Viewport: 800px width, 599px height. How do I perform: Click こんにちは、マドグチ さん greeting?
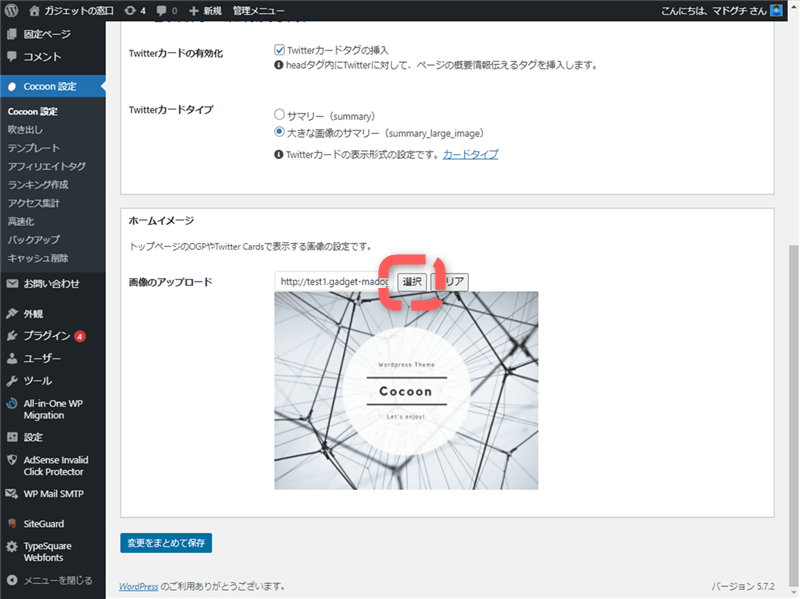point(714,11)
